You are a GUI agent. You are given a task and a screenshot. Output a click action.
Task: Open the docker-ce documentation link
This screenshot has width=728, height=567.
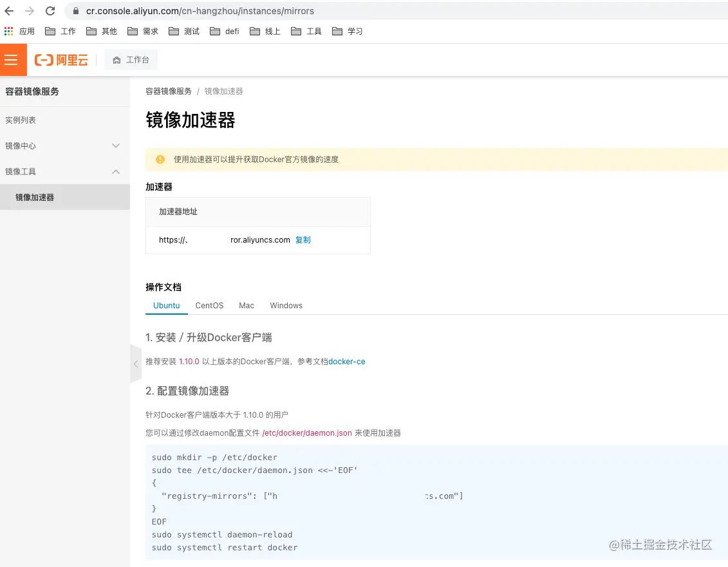pos(347,361)
